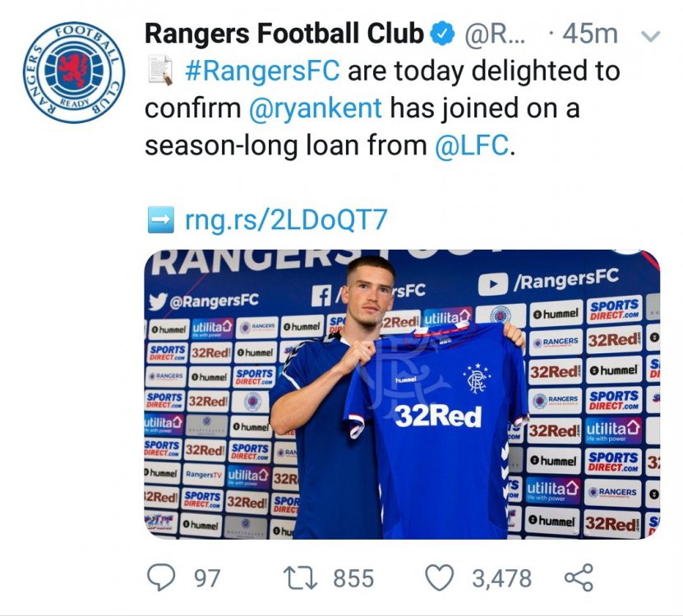The image size is (683, 616).
Task: Click the 97 replies count
Action: coord(207,578)
